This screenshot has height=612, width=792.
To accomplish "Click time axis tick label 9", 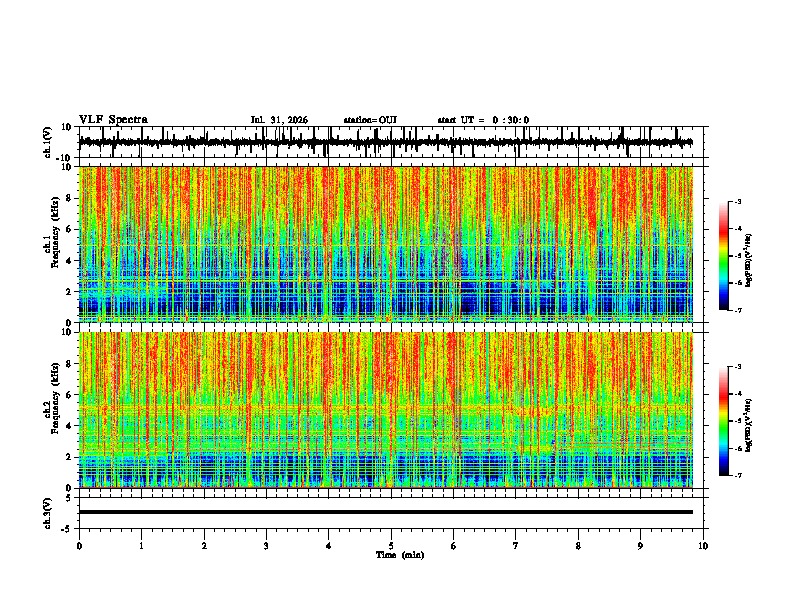I will 640,546.
